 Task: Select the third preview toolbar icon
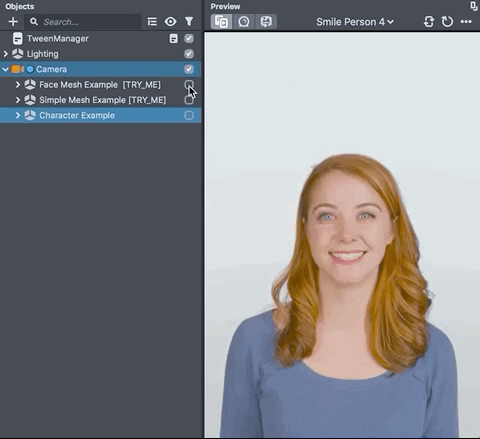pos(266,22)
